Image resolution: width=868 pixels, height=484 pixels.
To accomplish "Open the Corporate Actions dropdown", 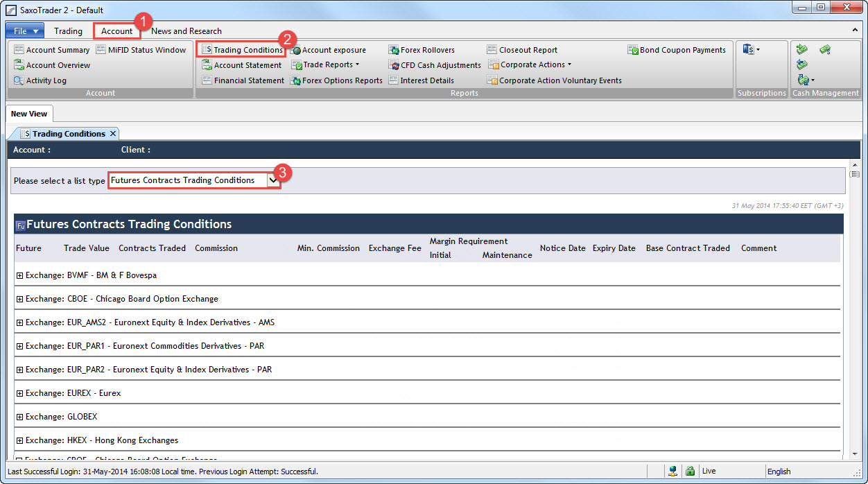I will tap(530, 65).
